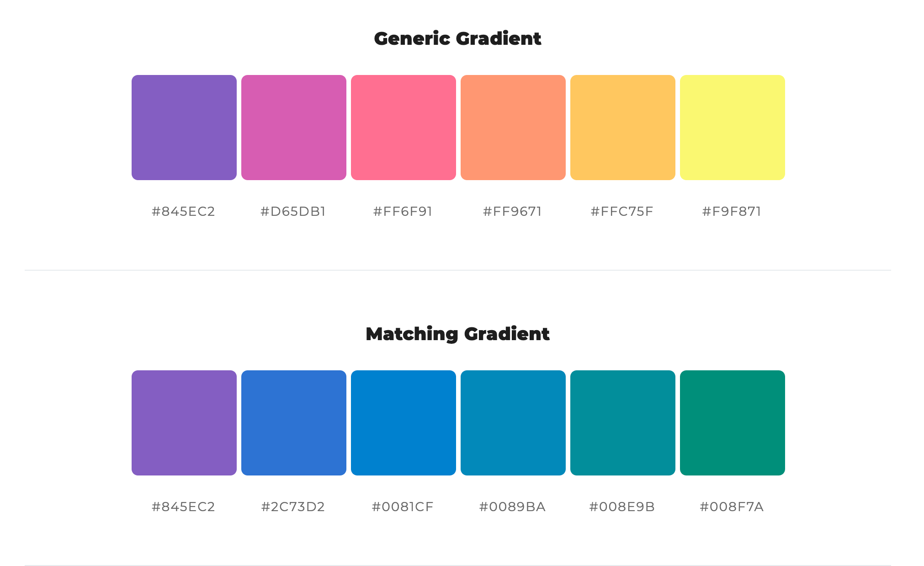Click the Matching Gradient heading

457,334
